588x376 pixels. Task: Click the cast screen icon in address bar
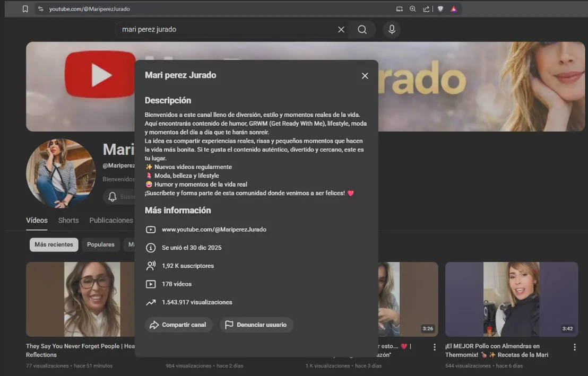coord(400,9)
